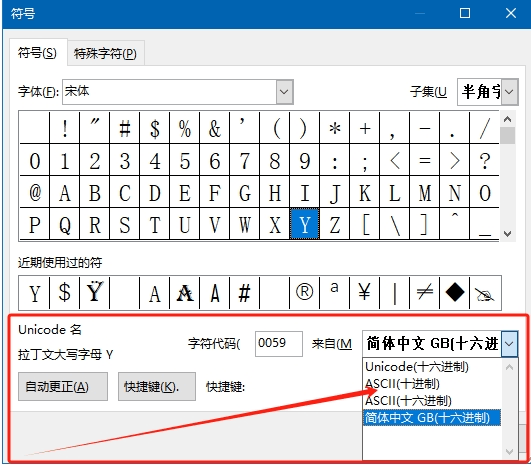Select the # symbol in the top grid row
Viewport: 531px width, 465px height.
(125, 128)
